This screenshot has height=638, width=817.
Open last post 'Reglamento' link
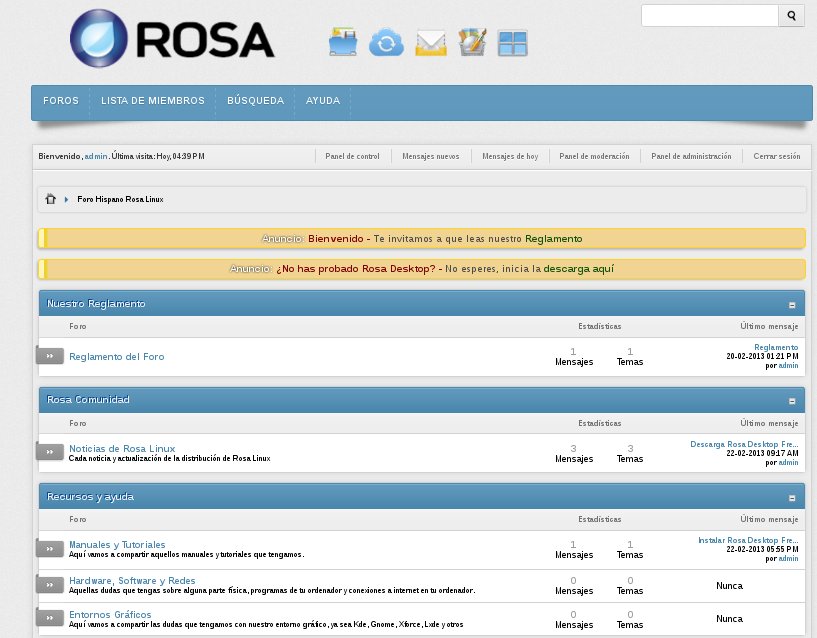coord(776,347)
